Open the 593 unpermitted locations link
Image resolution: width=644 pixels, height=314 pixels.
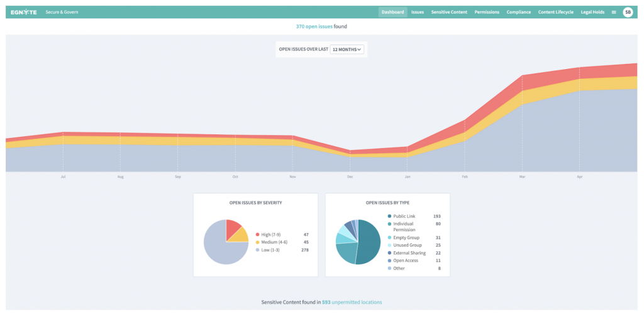click(352, 302)
